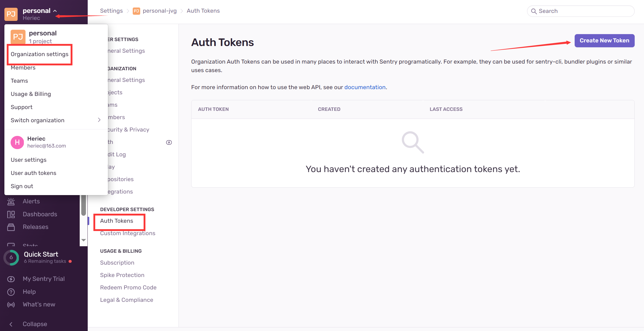
Task: Click the lightning badge beside Auth setting
Action: 169,142
